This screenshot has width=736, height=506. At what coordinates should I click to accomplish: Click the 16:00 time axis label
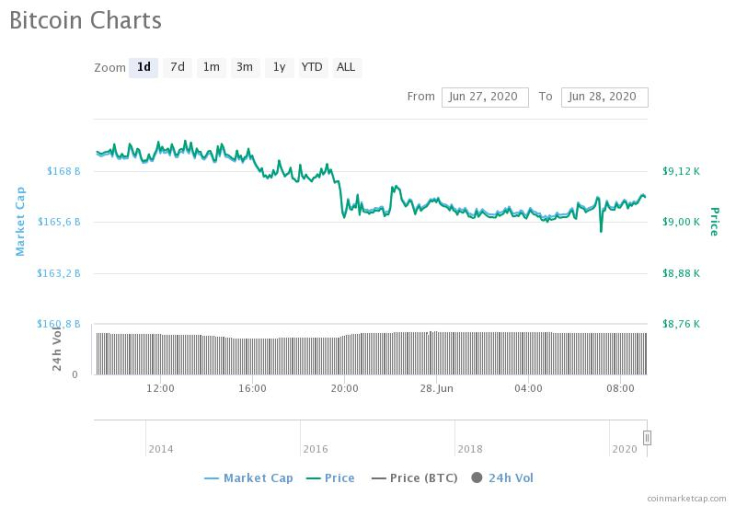click(x=252, y=389)
